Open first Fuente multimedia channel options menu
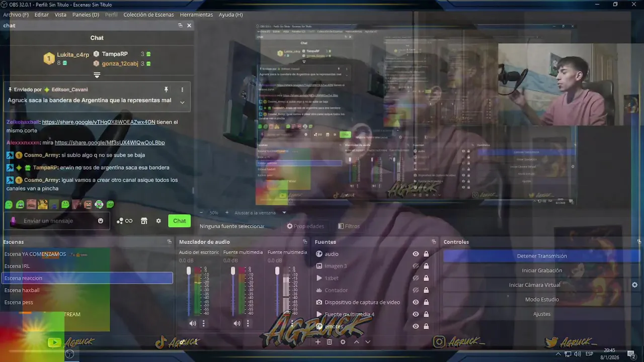This screenshot has width=644, height=362. [x=248, y=323]
